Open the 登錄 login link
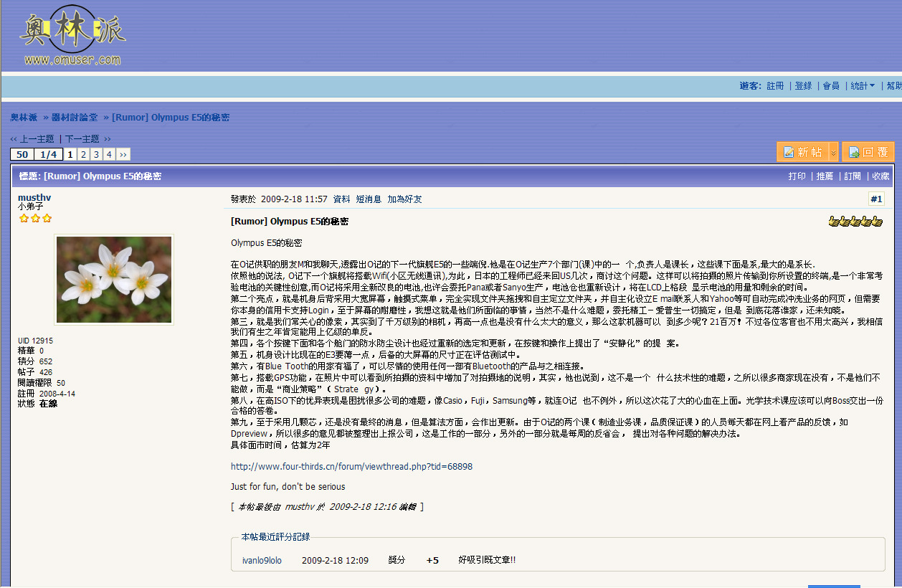Image resolution: width=902 pixels, height=588 pixels. click(804, 86)
